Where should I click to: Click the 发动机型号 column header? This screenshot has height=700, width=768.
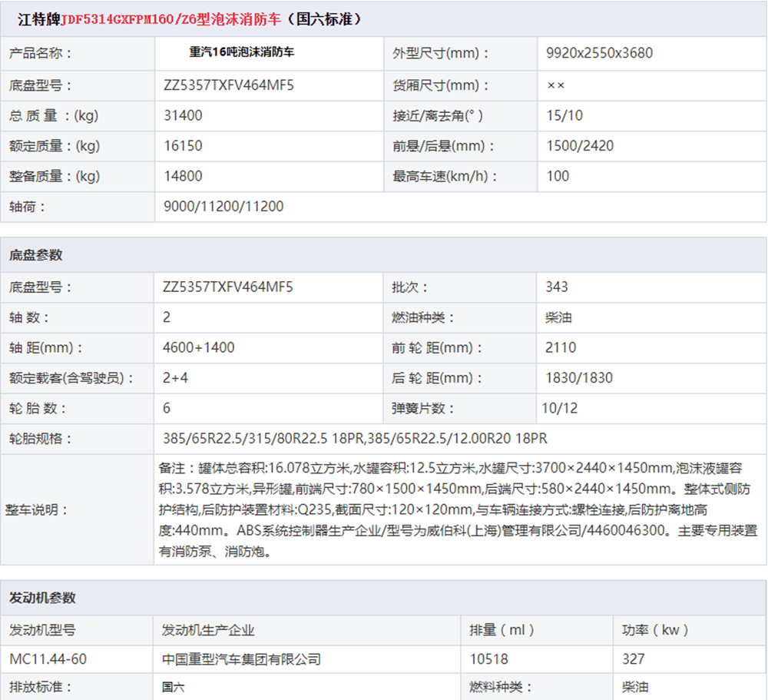(42, 630)
